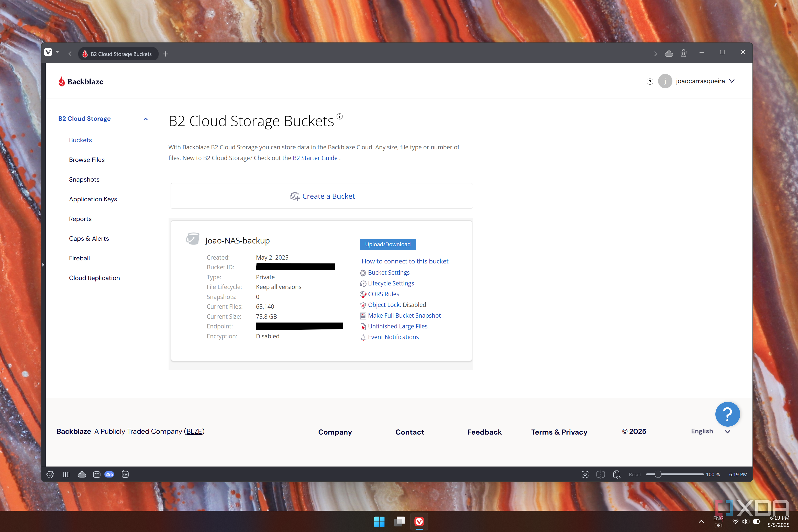Toggle the panel view in status bar
Image resolution: width=798 pixels, height=532 pixels.
point(66,474)
